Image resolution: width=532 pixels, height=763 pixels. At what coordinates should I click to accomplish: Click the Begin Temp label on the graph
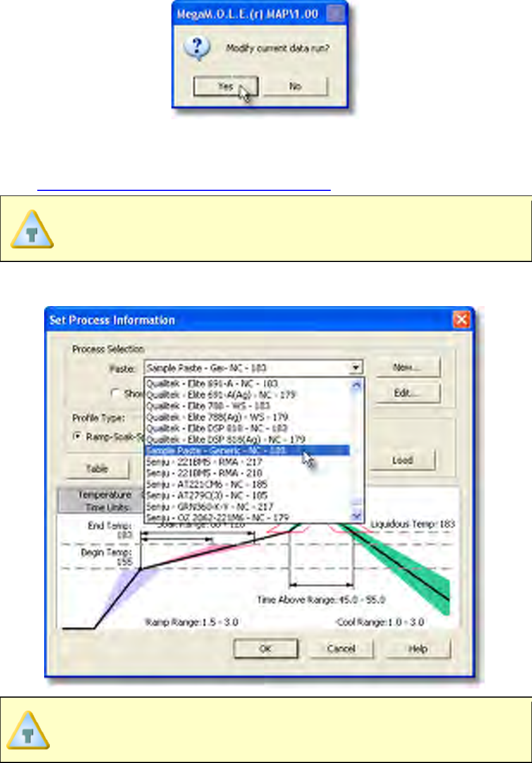click(107, 553)
